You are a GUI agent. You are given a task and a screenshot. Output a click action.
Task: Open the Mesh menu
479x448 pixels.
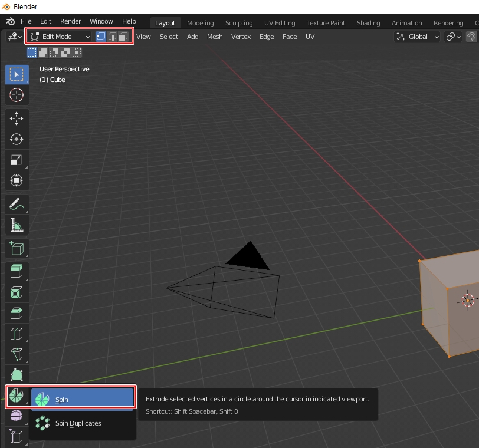click(x=215, y=37)
